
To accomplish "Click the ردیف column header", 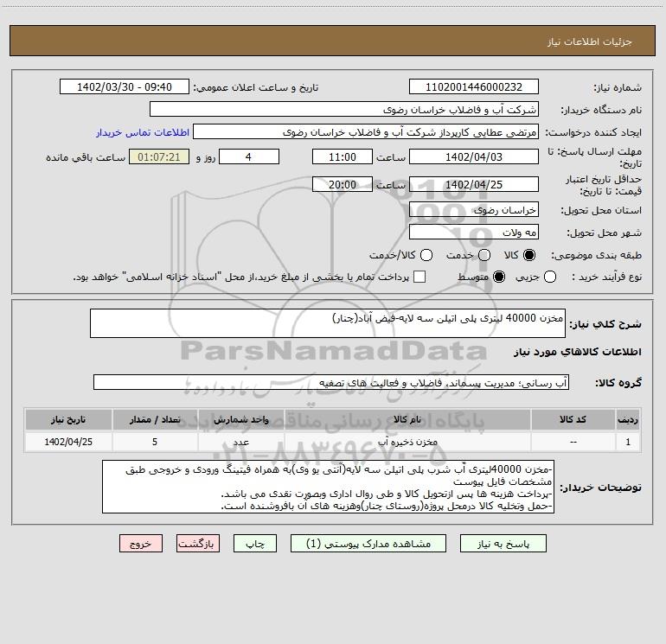I will point(628,419).
